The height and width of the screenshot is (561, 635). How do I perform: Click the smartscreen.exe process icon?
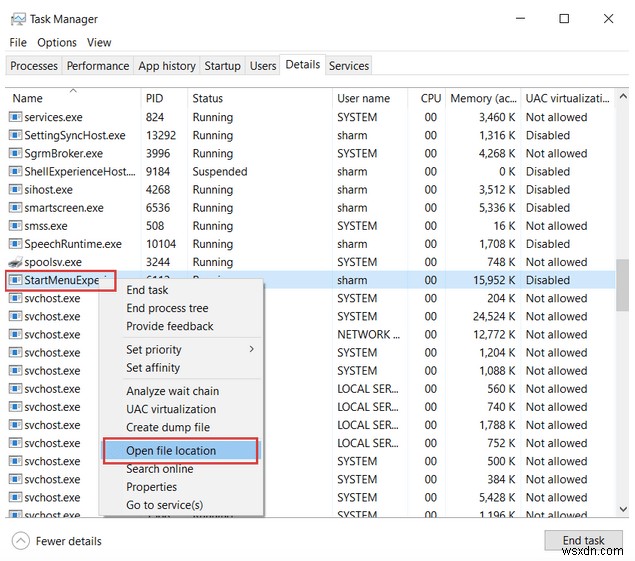pyautogui.click(x=15, y=208)
